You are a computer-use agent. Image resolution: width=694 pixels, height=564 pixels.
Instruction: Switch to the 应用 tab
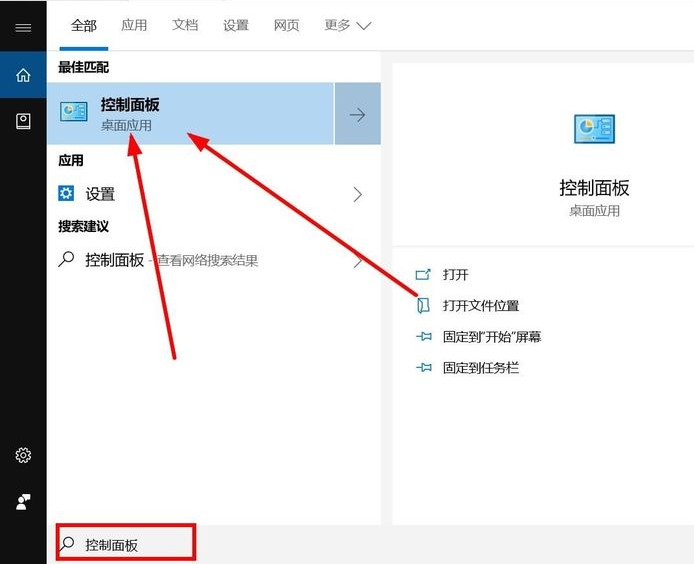point(134,25)
